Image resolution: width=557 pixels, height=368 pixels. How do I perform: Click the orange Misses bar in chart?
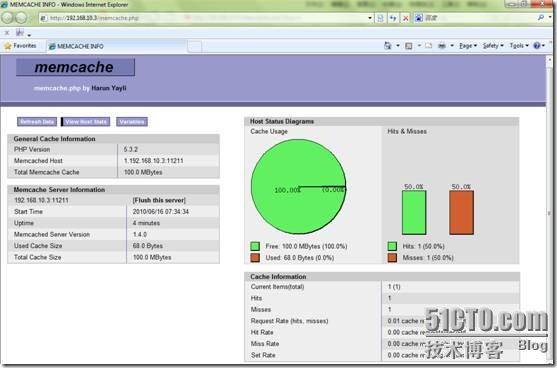461,212
